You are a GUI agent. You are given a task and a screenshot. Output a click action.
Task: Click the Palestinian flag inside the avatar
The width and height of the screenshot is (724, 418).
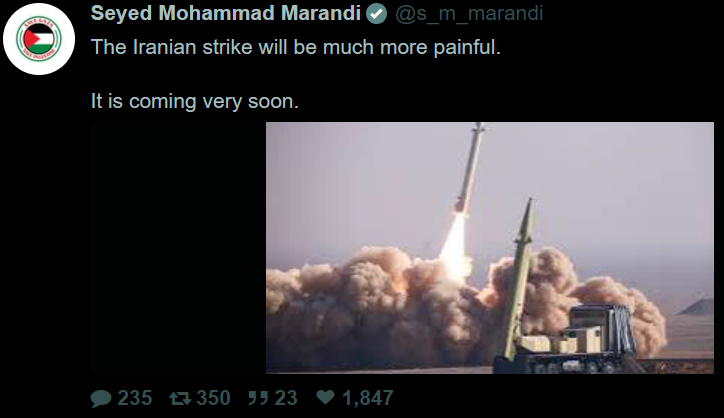39,39
